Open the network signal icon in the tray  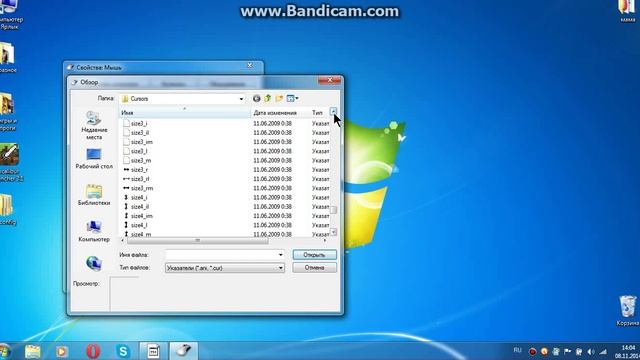tap(603, 351)
